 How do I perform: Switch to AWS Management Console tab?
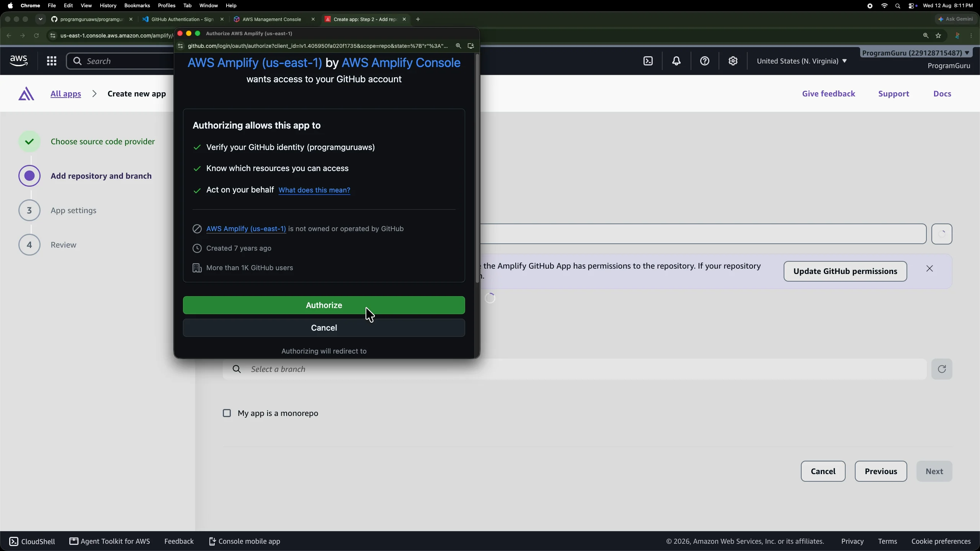pyautogui.click(x=272, y=19)
